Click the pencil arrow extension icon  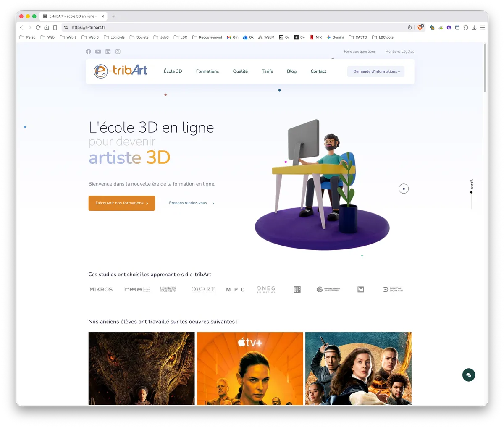432,27
